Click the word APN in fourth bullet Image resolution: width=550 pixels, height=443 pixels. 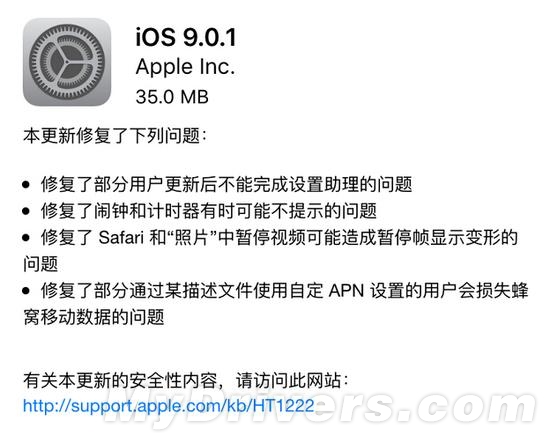point(346,291)
